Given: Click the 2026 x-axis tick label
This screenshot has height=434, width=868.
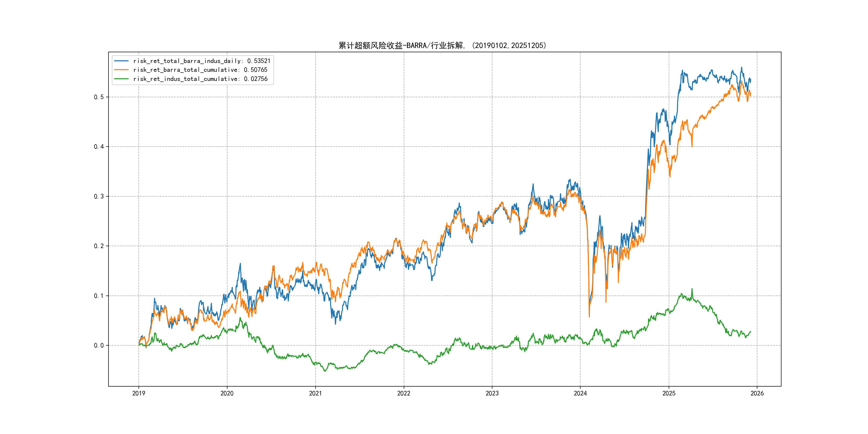Looking at the screenshot, I should [757, 393].
